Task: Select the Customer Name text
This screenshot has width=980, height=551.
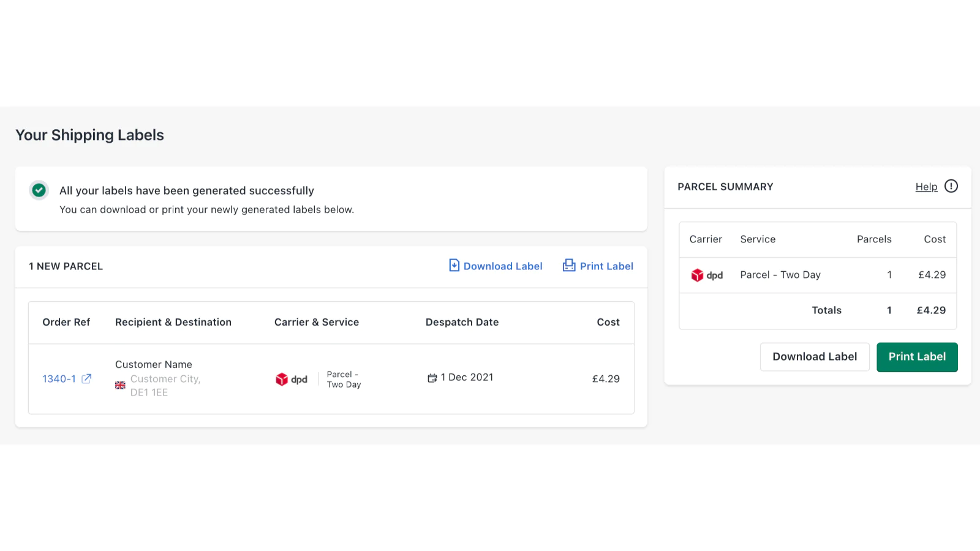Action: coord(154,364)
